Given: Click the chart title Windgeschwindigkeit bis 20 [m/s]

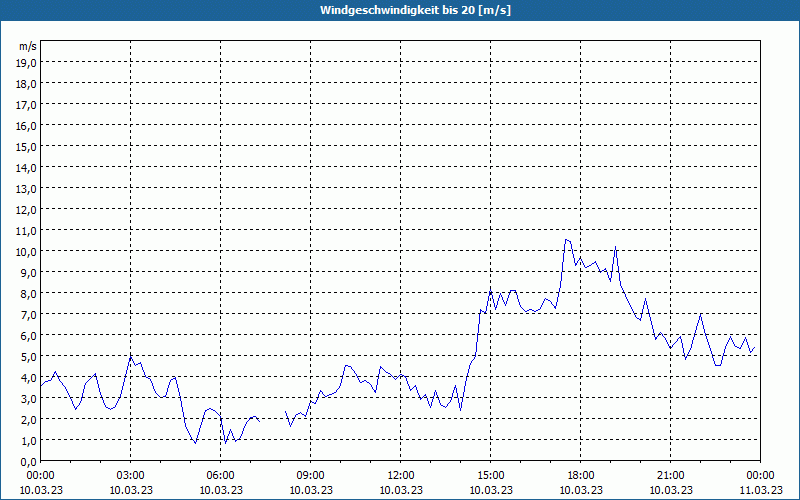Looking at the screenshot, I should [399, 10].
